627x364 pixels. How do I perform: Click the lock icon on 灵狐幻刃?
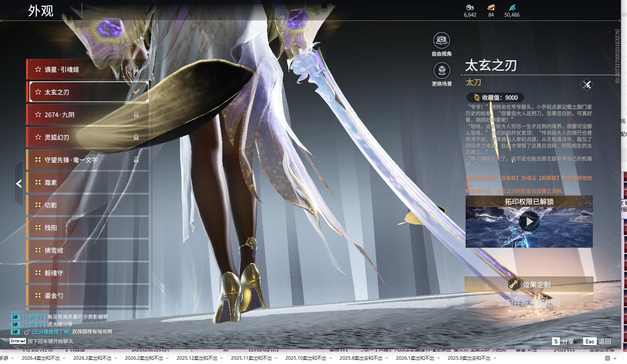tap(136, 137)
